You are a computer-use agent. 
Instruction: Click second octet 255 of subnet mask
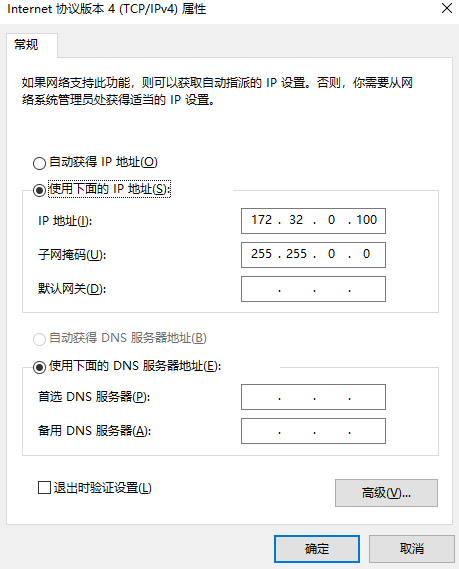[296, 254]
